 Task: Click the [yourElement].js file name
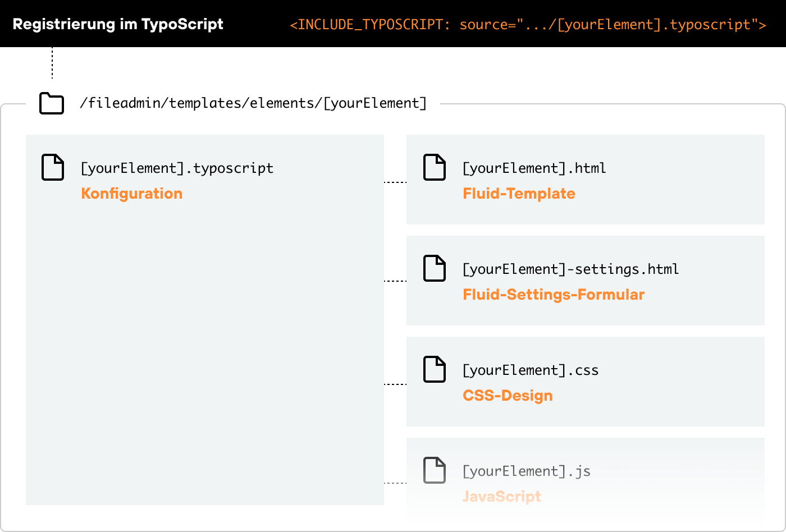[x=526, y=471]
